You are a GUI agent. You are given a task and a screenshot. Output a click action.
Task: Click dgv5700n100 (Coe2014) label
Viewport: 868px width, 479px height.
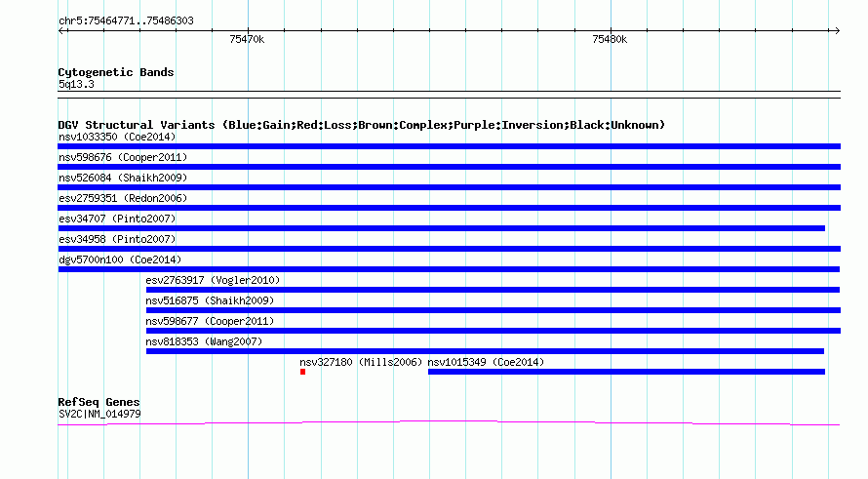[x=120, y=259]
